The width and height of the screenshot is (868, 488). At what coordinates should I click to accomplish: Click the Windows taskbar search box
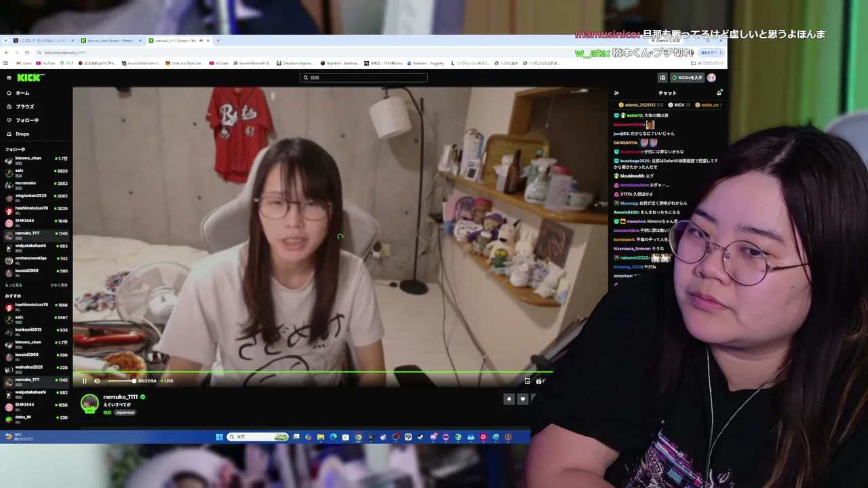coord(258,437)
